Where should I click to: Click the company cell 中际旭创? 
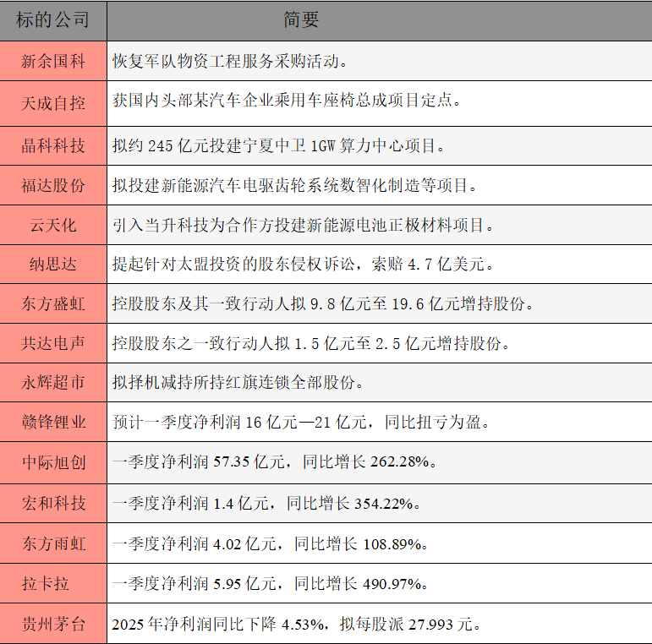[53, 462]
